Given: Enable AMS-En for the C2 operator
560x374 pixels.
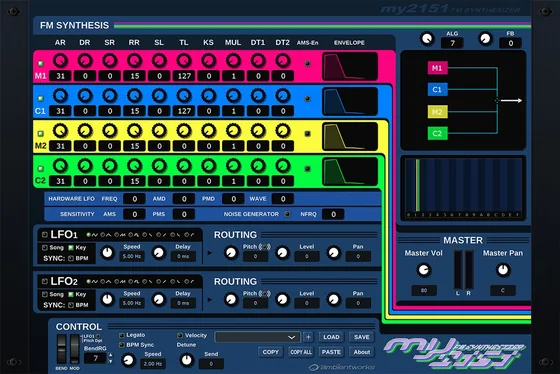Looking at the screenshot, I should (307, 169).
